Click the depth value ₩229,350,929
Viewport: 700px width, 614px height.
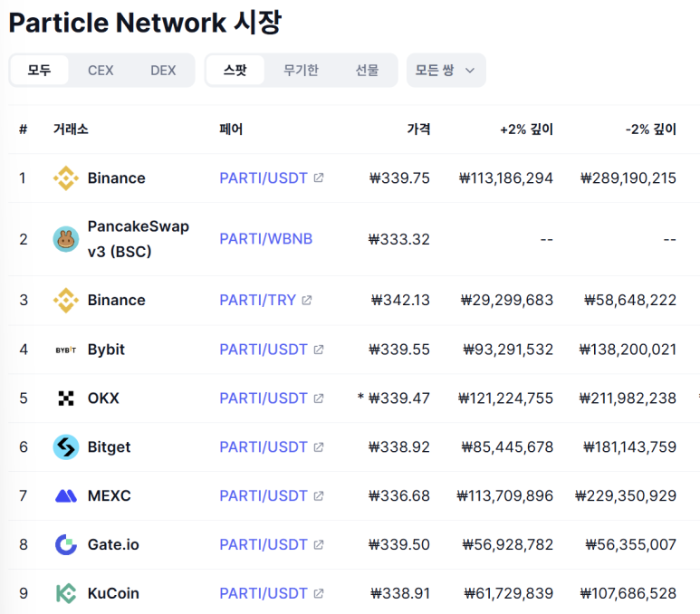click(626, 495)
